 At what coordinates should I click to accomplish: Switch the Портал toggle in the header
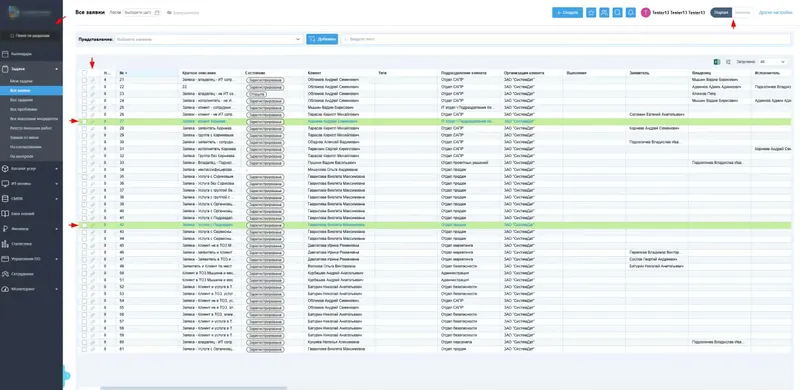coord(721,13)
